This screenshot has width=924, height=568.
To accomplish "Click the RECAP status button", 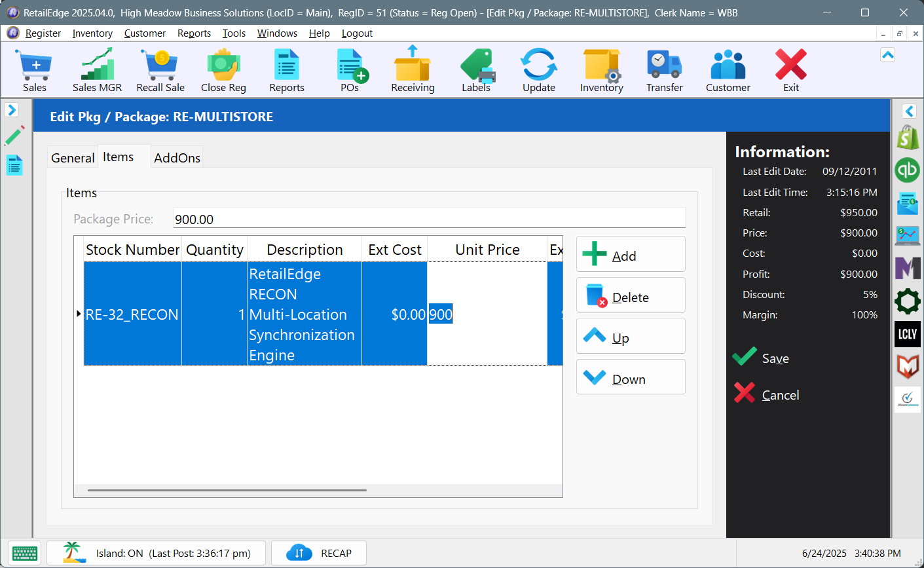I will [x=318, y=553].
